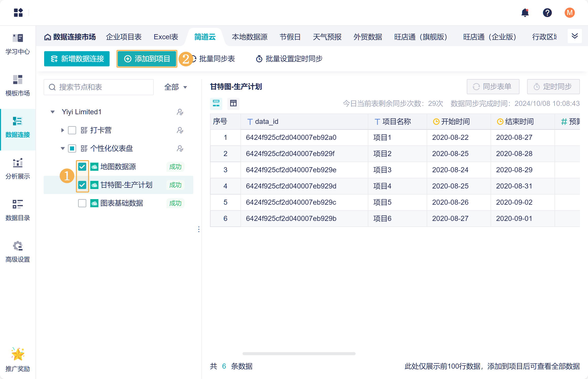This screenshot has height=379, width=588.
Task: Click the app grid logo icon
Action: click(x=18, y=13)
